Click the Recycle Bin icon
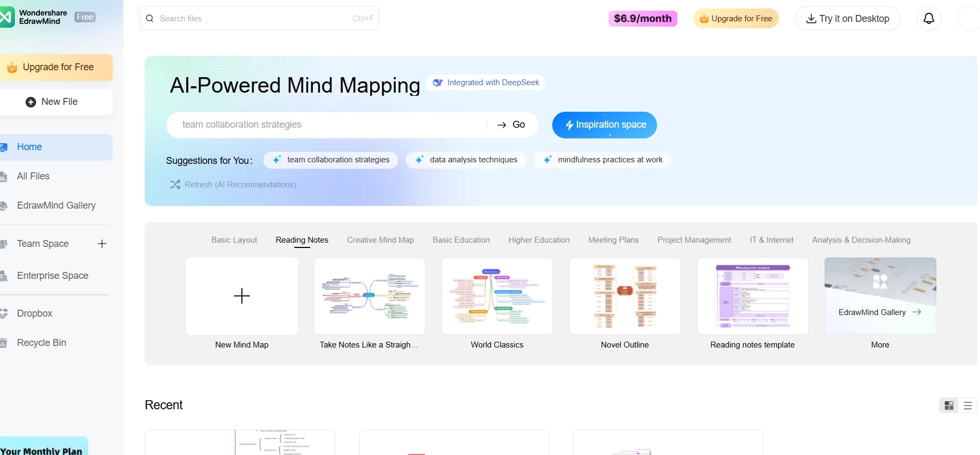The width and height of the screenshot is (980, 455). 3,343
